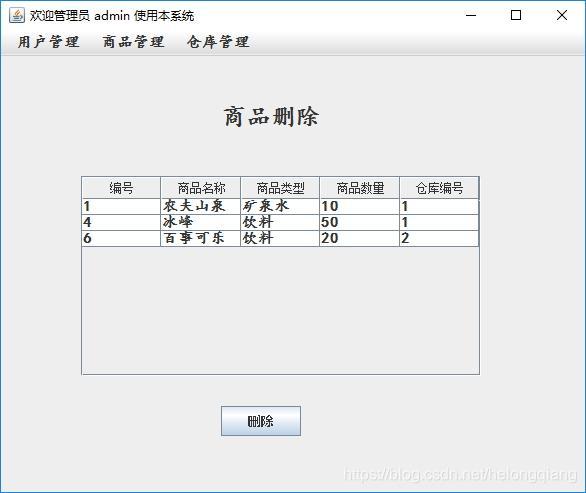This screenshot has height=493, width=586.
Task: Click ID cell 1 of 农夫山泉 row
Action: click(121, 206)
